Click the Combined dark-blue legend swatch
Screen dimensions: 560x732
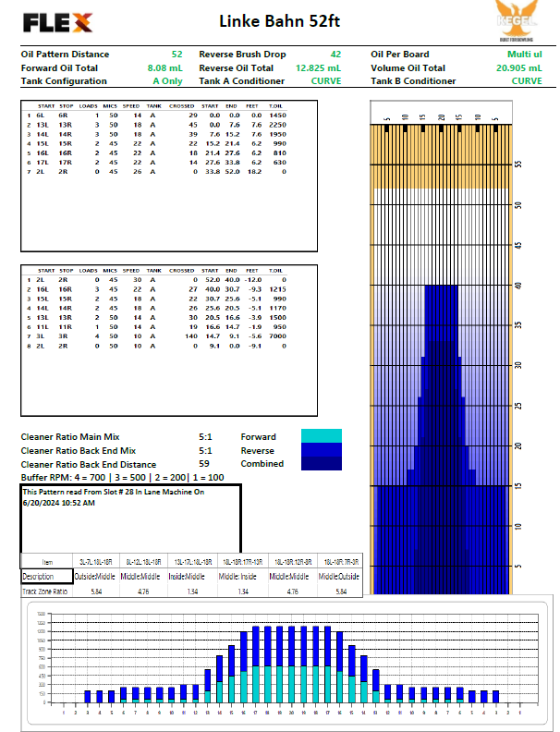point(322,463)
